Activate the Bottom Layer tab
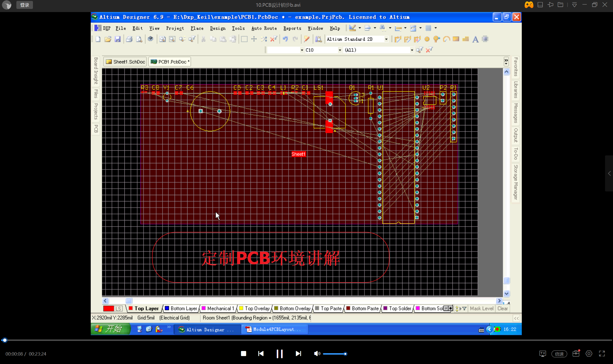The image size is (613, 364). 181,308
